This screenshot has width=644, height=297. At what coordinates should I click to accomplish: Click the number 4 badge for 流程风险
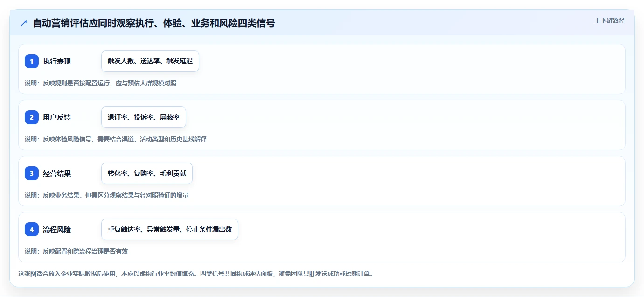tap(32, 229)
